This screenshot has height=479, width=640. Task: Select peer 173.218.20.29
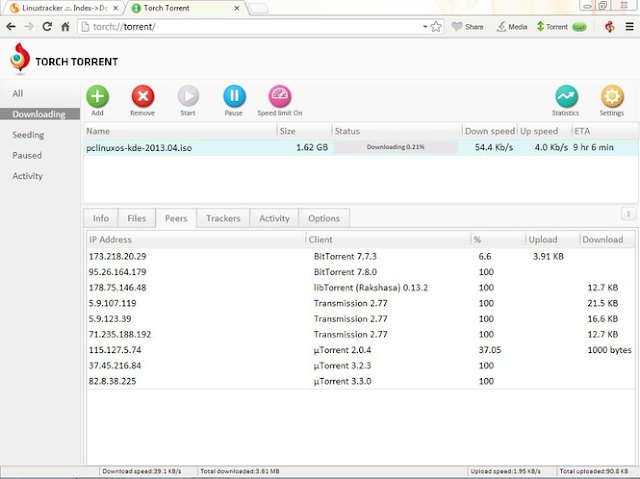pyautogui.click(x=361, y=256)
